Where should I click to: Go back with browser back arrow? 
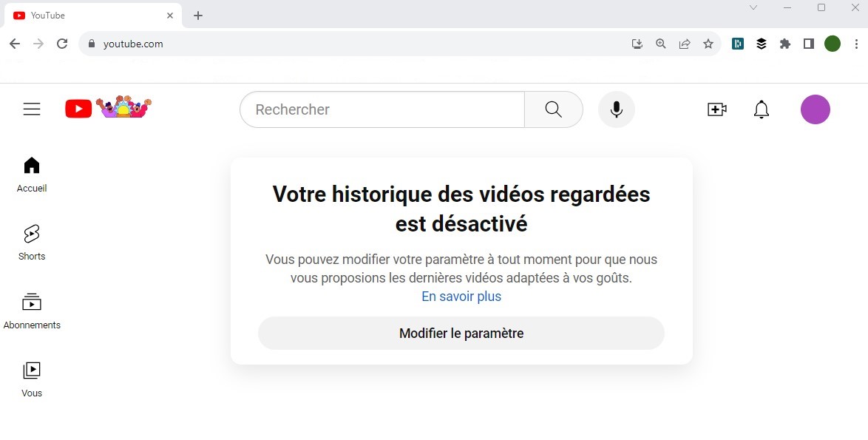15,44
